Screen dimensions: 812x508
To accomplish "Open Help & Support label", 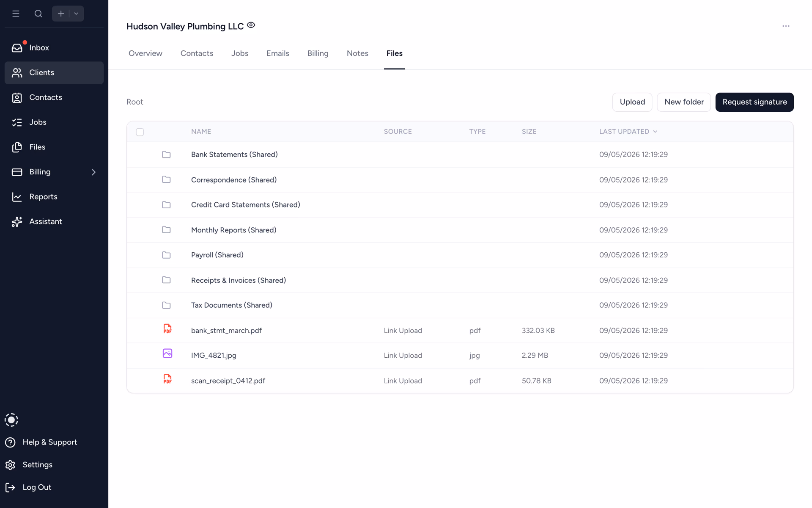I will point(50,442).
